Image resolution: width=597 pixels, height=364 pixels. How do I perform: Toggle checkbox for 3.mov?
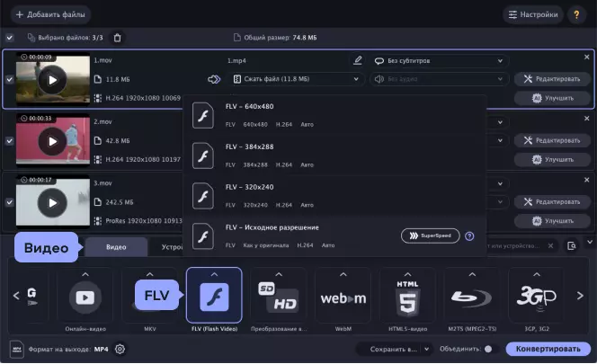tap(10, 202)
